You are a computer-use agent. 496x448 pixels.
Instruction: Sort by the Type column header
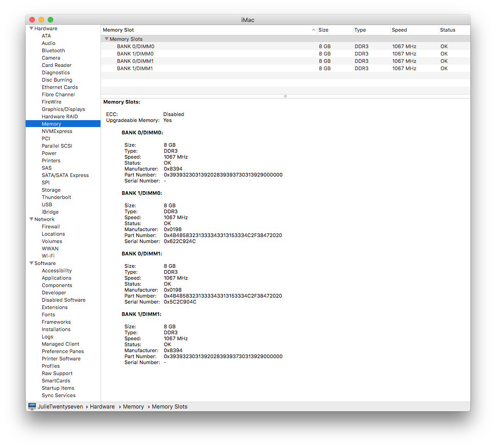coord(371,30)
